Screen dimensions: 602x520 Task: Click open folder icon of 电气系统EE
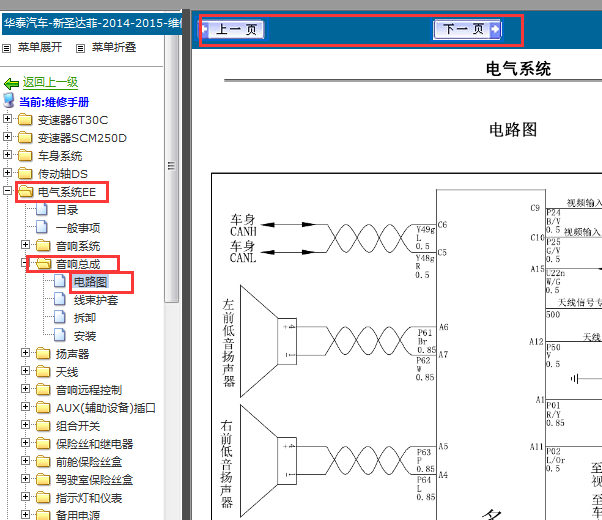26,191
